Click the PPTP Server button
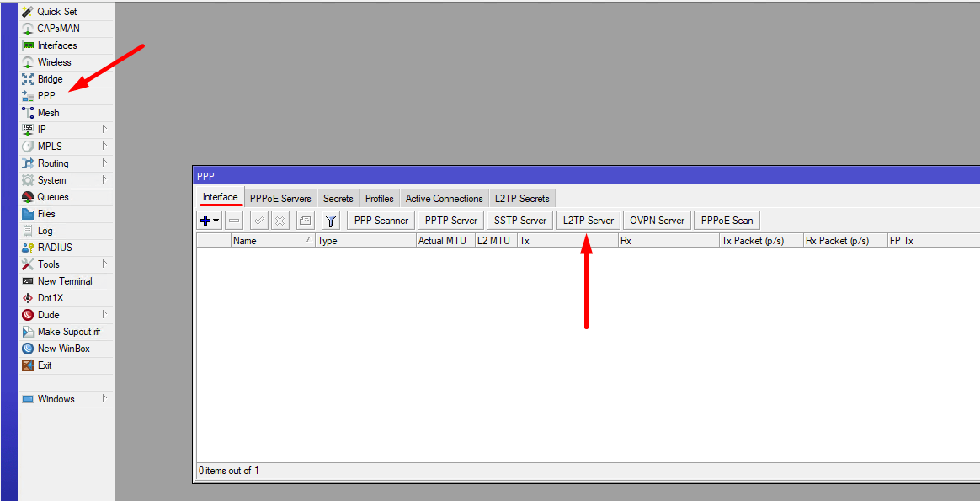Viewport: 980px width, 501px height. tap(451, 221)
